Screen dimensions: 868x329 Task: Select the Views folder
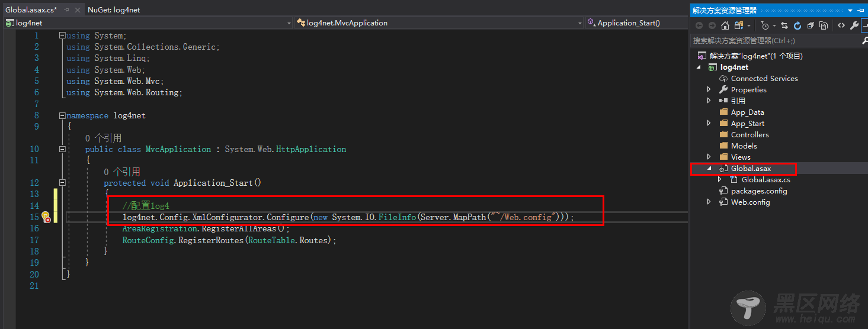pyautogui.click(x=741, y=157)
